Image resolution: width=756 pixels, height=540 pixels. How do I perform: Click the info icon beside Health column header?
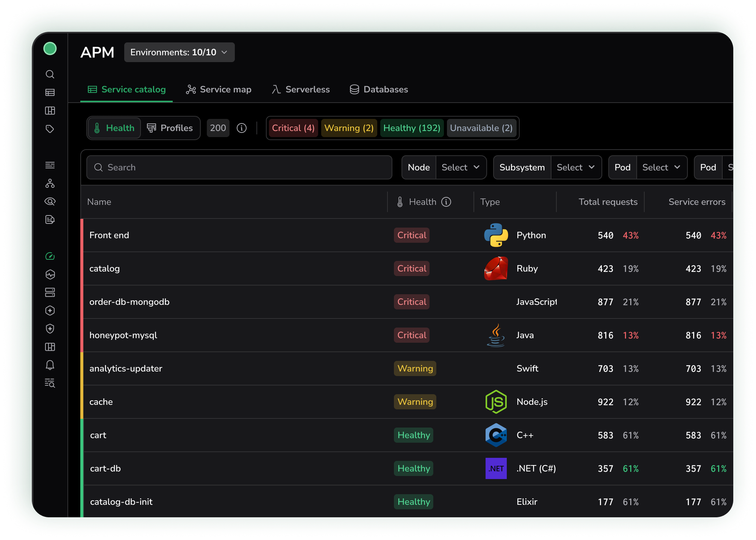pos(446,202)
